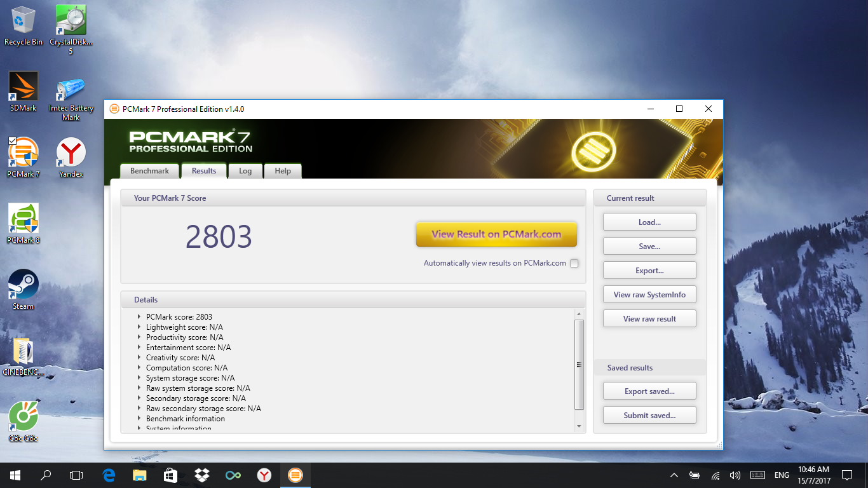
Task: Toggle the PCMark 7 desktop icon checkbox
Action: 12,140
